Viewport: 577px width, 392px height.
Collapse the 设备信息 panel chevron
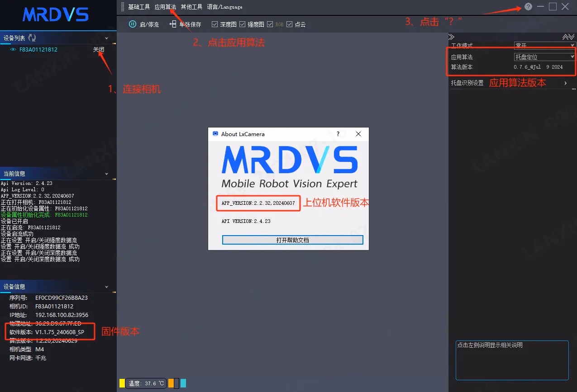[x=107, y=287]
